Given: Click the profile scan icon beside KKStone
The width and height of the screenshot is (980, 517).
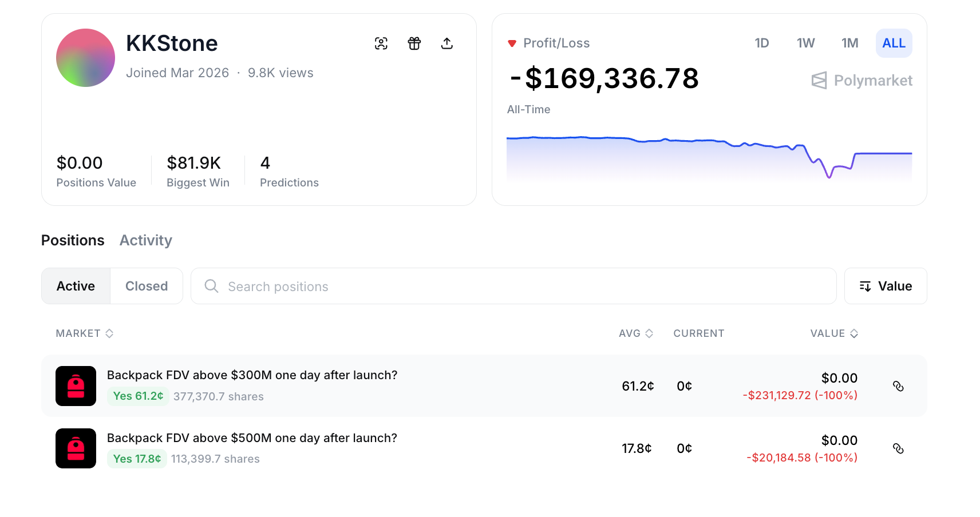Looking at the screenshot, I should [381, 43].
